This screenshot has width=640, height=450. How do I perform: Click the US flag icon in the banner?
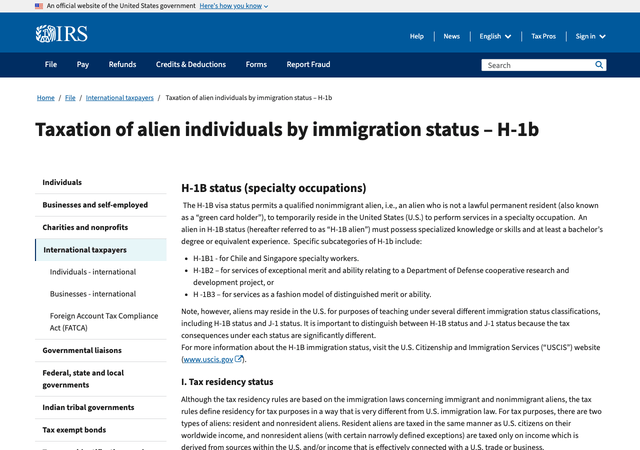(x=39, y=6)
